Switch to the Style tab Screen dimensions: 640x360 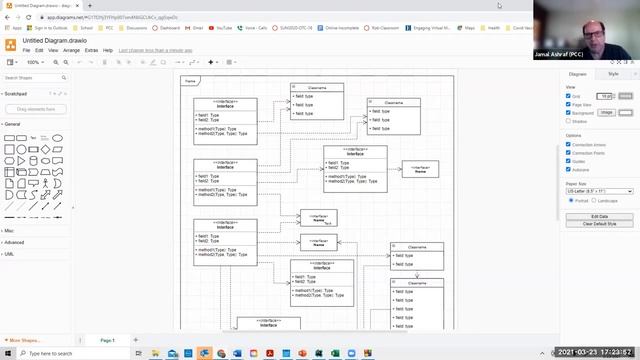(613, 74)
